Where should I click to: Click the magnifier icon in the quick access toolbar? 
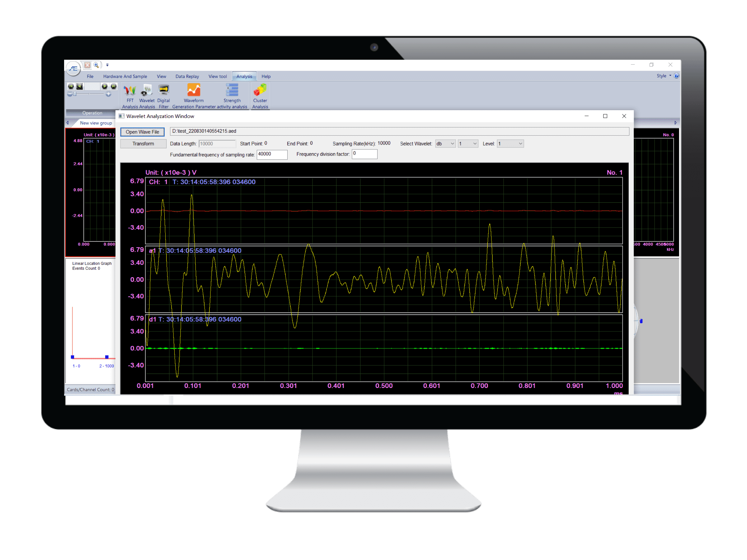(96, 65)
